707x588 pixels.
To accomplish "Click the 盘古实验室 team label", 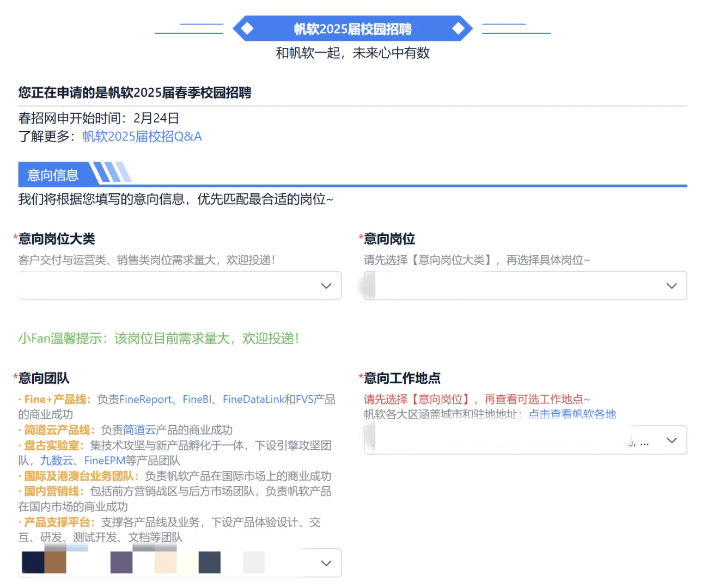I will (52, 446).
